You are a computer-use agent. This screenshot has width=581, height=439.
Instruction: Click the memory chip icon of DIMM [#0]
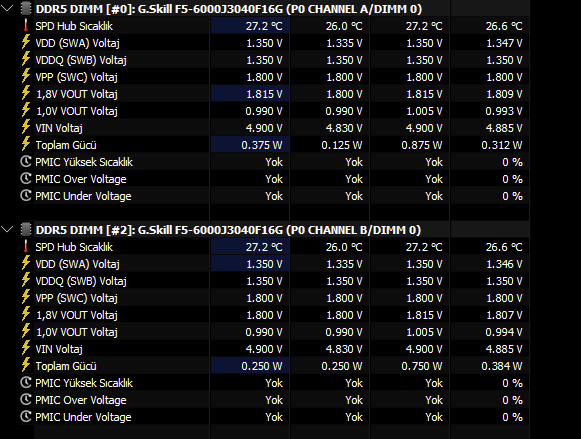26,9
